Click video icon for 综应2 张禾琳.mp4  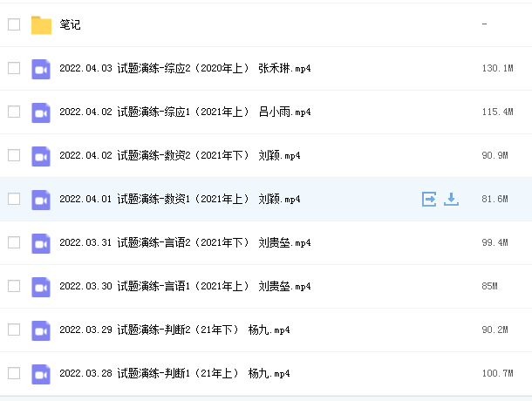coord(41,69)
